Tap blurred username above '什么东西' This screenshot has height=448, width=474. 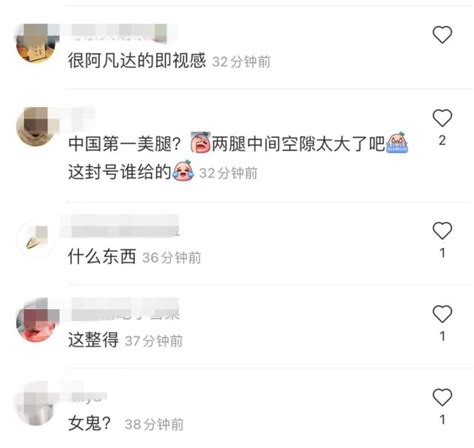120,226
